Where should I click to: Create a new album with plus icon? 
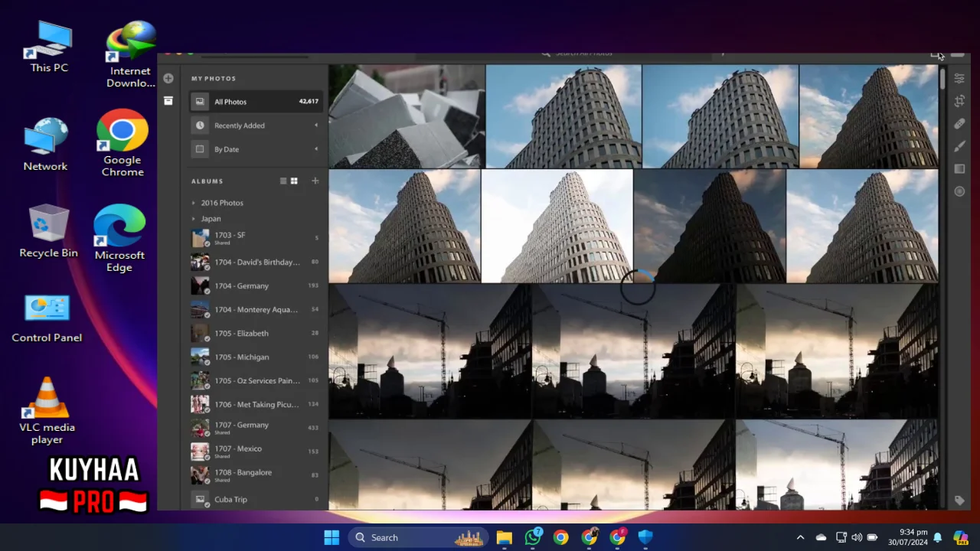315,181
